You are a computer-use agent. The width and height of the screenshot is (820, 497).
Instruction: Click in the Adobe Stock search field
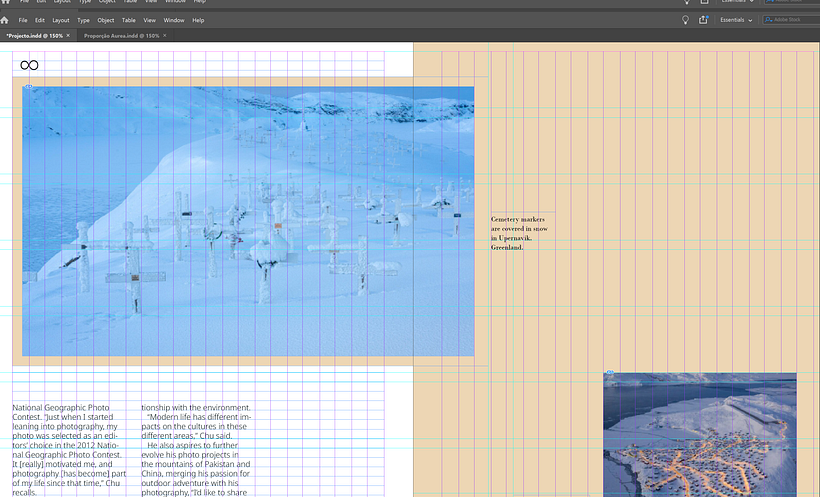point(790,20)
